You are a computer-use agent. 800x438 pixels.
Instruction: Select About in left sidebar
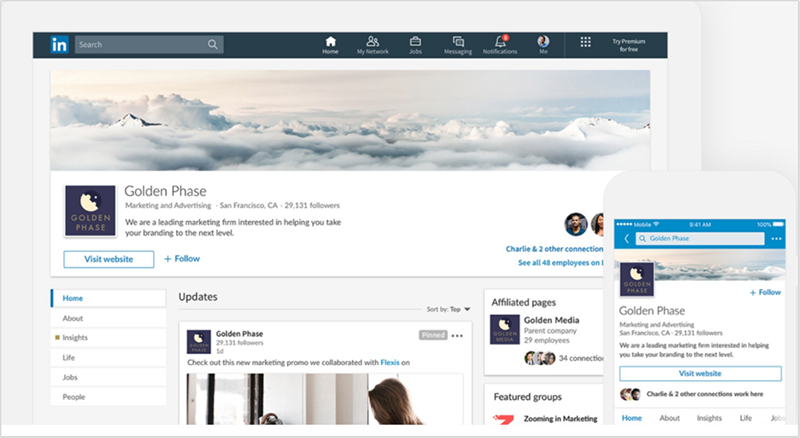tap(109, 318)
